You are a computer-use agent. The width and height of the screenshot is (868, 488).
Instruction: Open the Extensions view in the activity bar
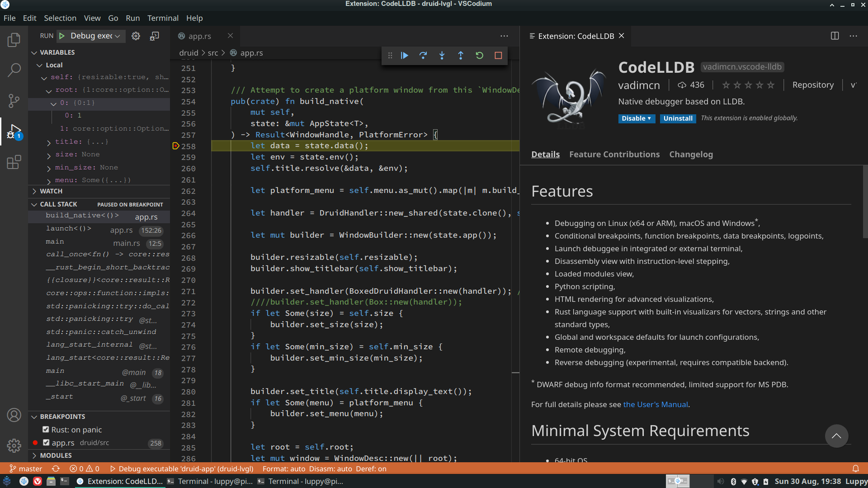coord(14,162)
